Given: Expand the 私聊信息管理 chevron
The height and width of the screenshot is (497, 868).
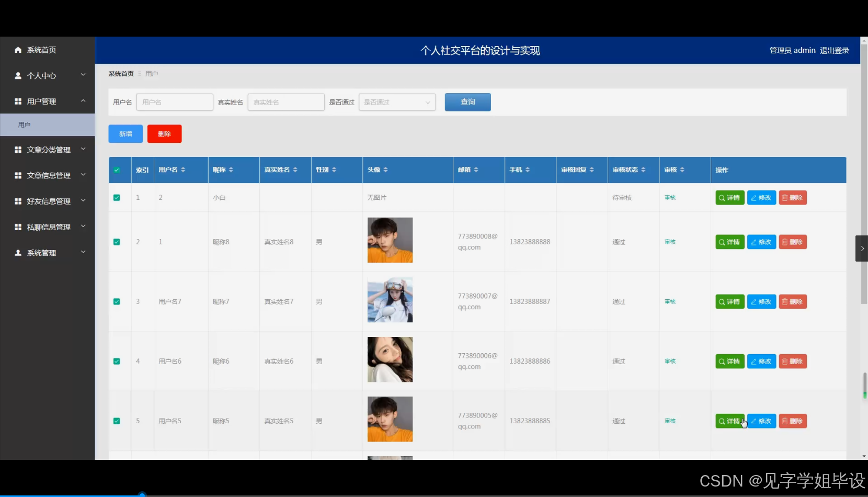Looking at the screenshot, I should (x=83, y=226).
